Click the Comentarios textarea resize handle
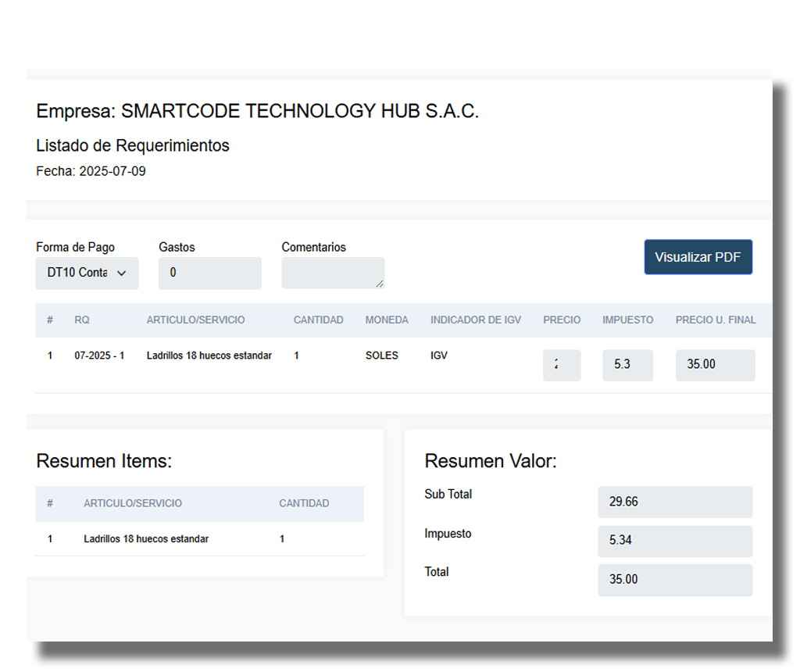This screenshot has height=672, width=800. [x=380, y=284]
